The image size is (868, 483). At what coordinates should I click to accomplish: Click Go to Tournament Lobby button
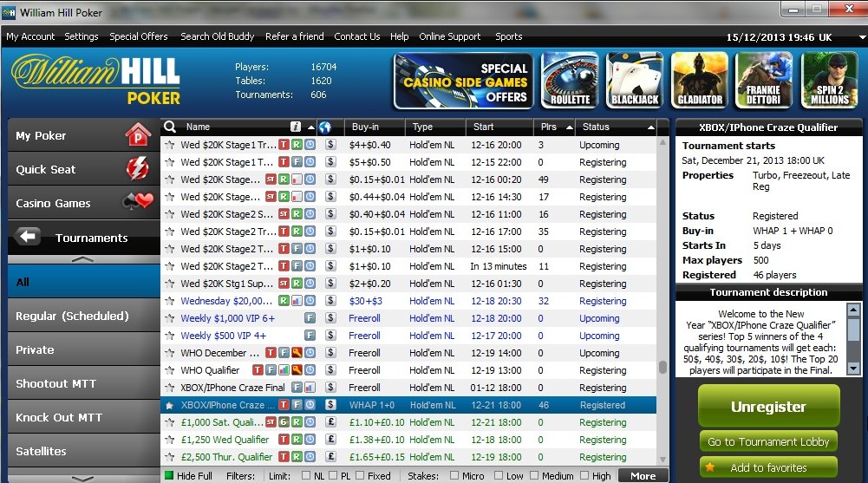768,441
